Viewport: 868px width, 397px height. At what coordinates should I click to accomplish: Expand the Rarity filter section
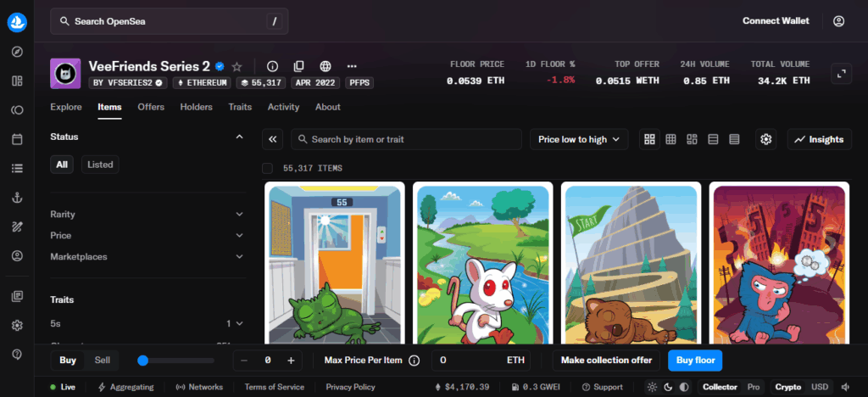[x=147, y=215]
